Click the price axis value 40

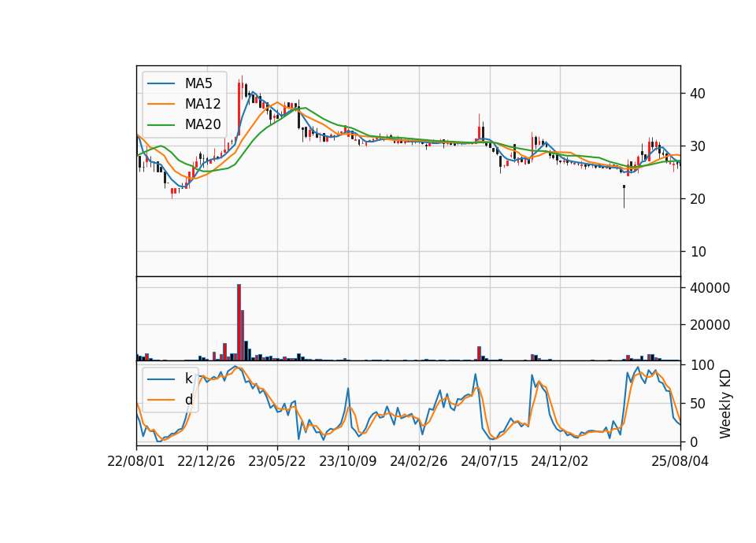click(x=698, y=94)
